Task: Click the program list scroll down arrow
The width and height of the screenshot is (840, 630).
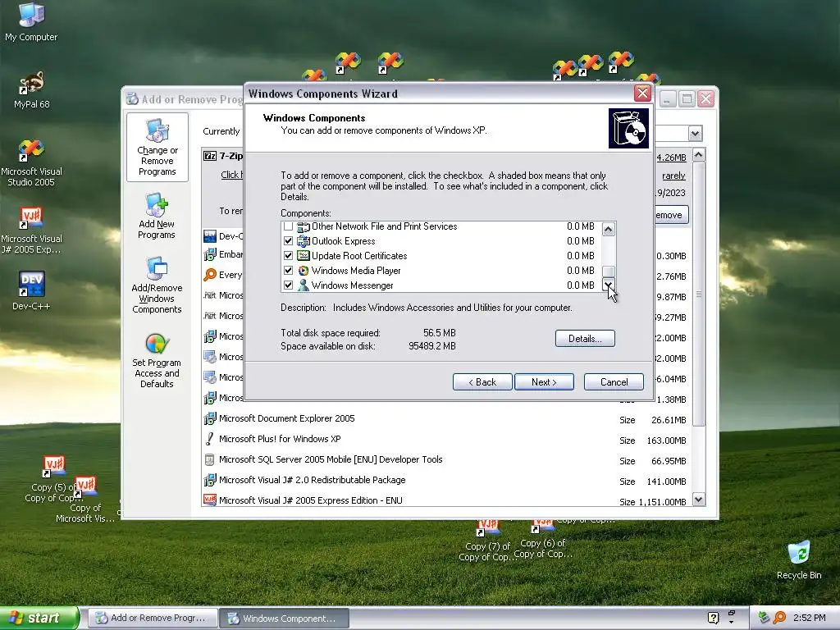Action: pos(699,500)
